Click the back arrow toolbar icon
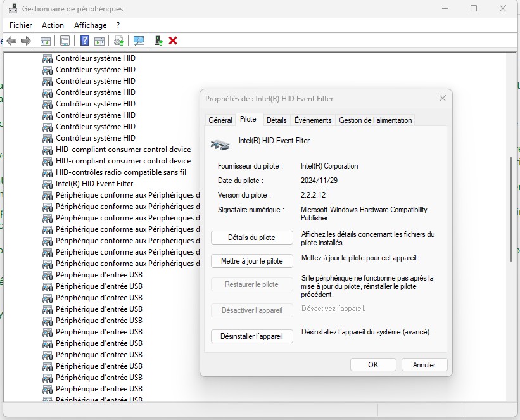520x420 pixels. (x=11, y=41)
